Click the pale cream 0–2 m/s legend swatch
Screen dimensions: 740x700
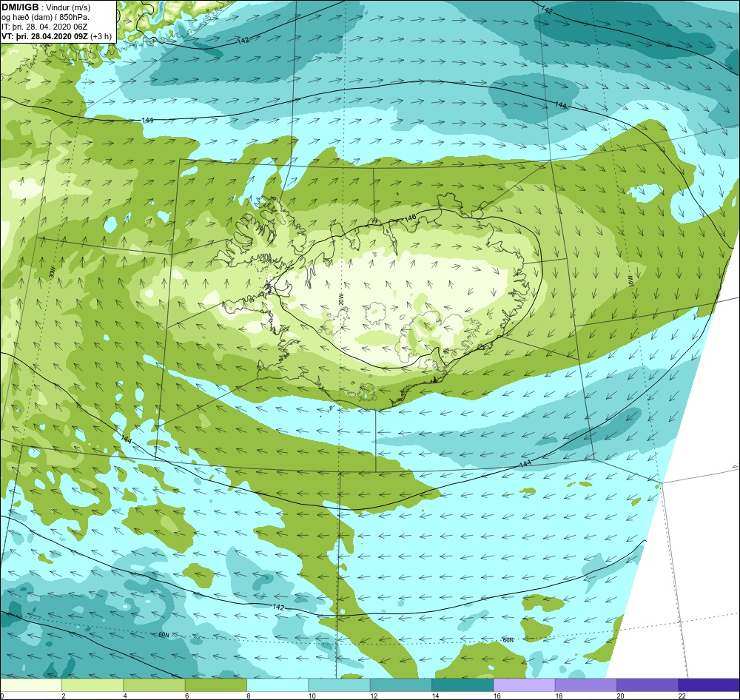[x=30, y=684]
